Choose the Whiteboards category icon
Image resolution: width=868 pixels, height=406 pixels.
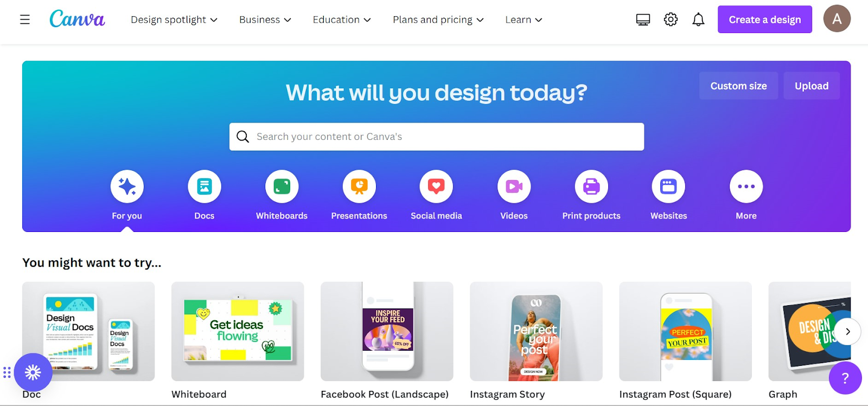click(282, 186)
